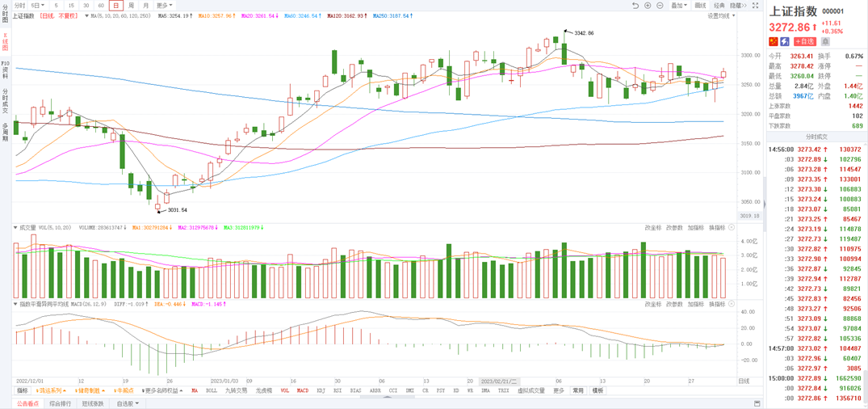Screen dimensions: 868x409
Task: Expand the 叠加 overlay dropdown
Action: 679,6
